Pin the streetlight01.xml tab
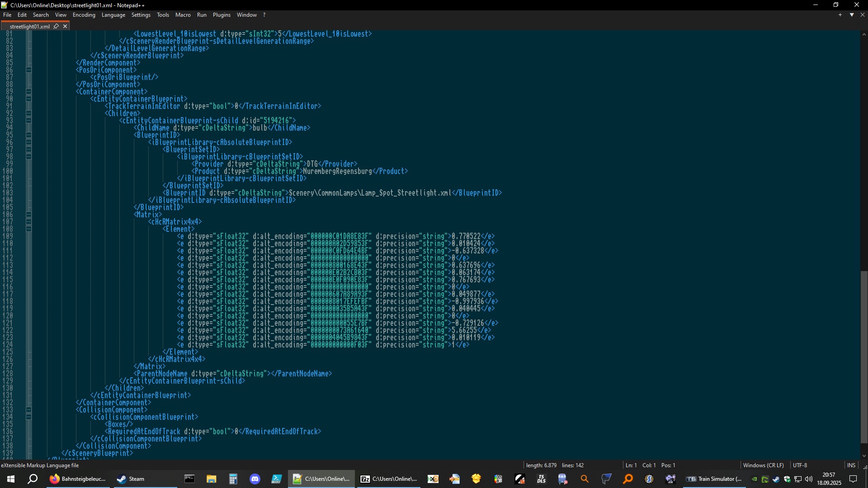Viewport: 868px width, 488px height. [56, 26]
